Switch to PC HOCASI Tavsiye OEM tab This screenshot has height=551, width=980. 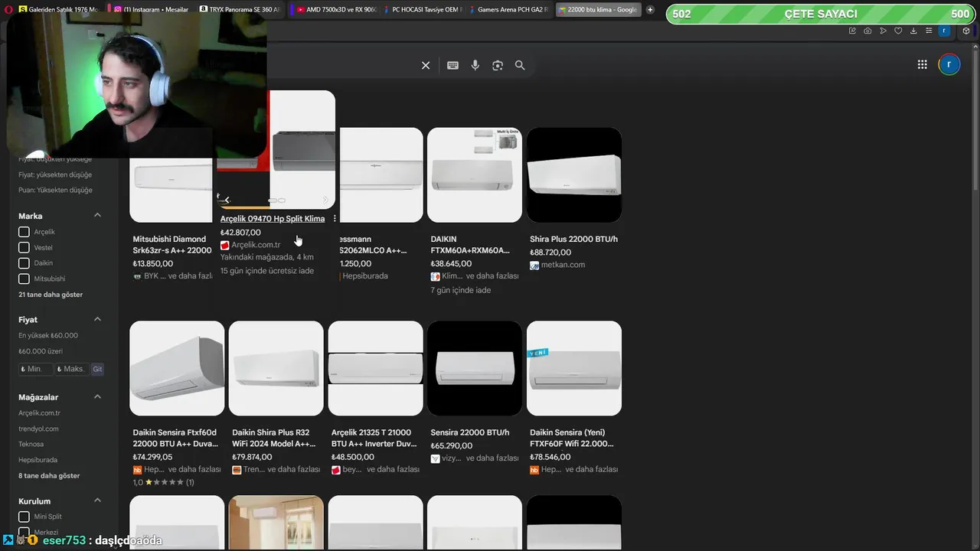pyautogui.click(x=421, y=10)
